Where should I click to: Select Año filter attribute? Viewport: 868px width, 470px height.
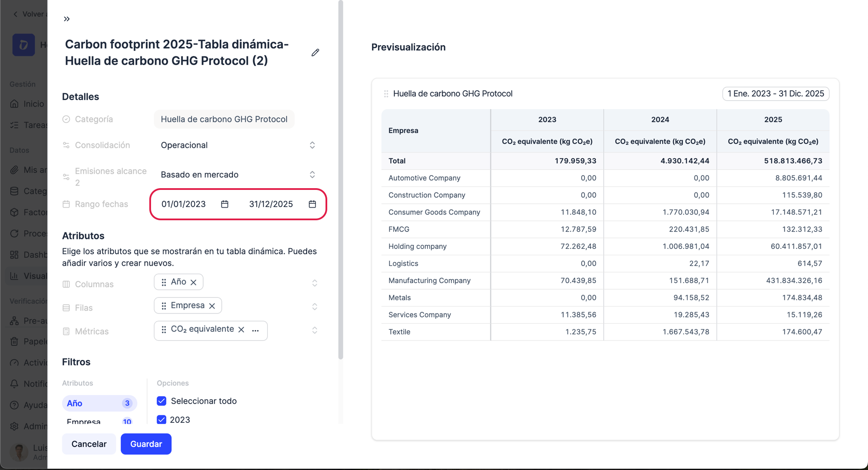[x=99, y=403]
